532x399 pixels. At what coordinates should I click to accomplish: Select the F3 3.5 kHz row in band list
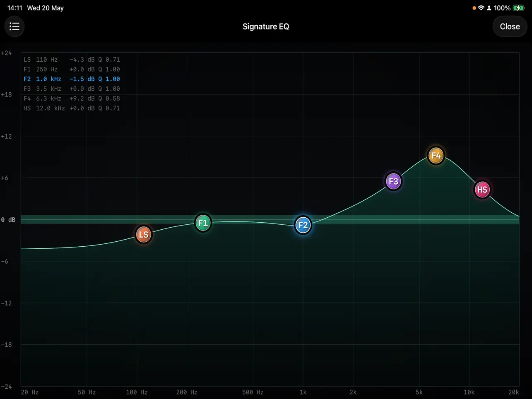tap(72, 89)
